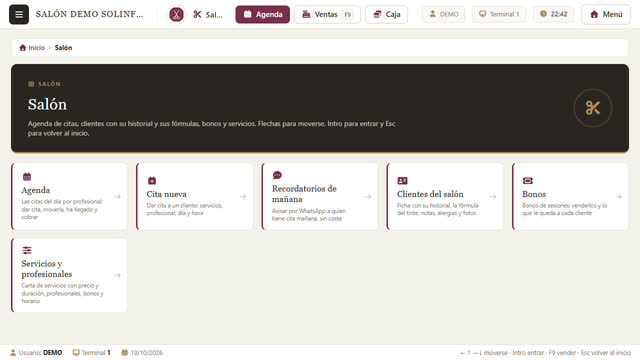
Task: Go to Inicio breadcrumb link
Action: (x=36, y=48)
